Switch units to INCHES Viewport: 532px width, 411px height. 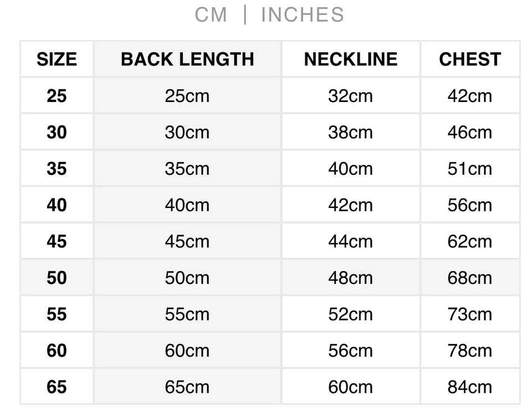[x=303, y=15]
